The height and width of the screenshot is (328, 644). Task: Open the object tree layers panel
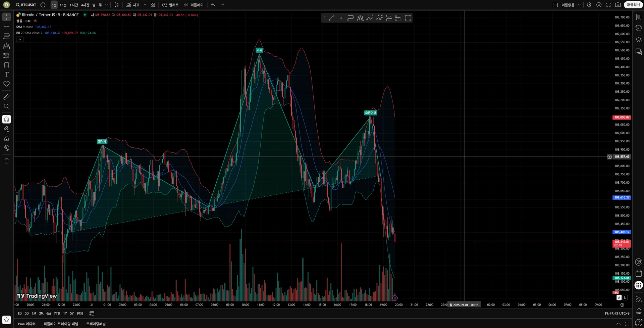pos(639,40)
